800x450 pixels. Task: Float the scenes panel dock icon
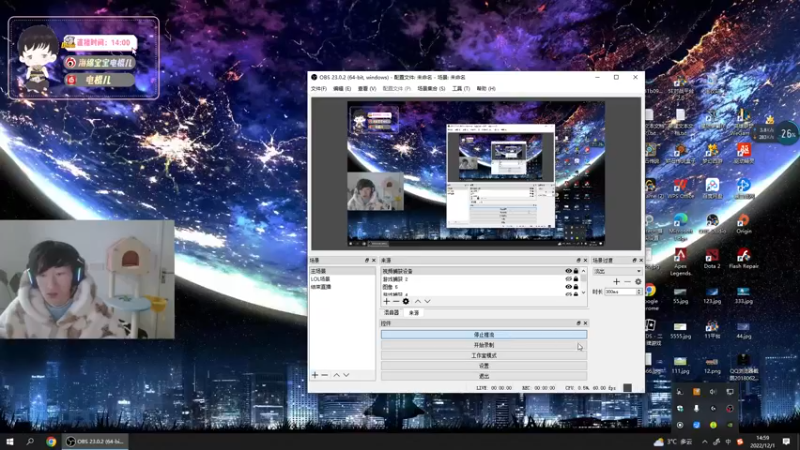click(x=367, y=260)
